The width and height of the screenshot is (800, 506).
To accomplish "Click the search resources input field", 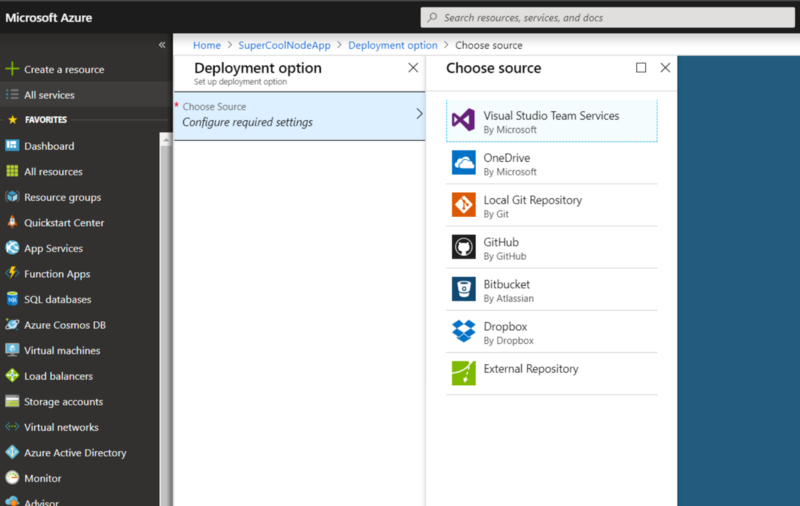I will [x=607, y=18].
